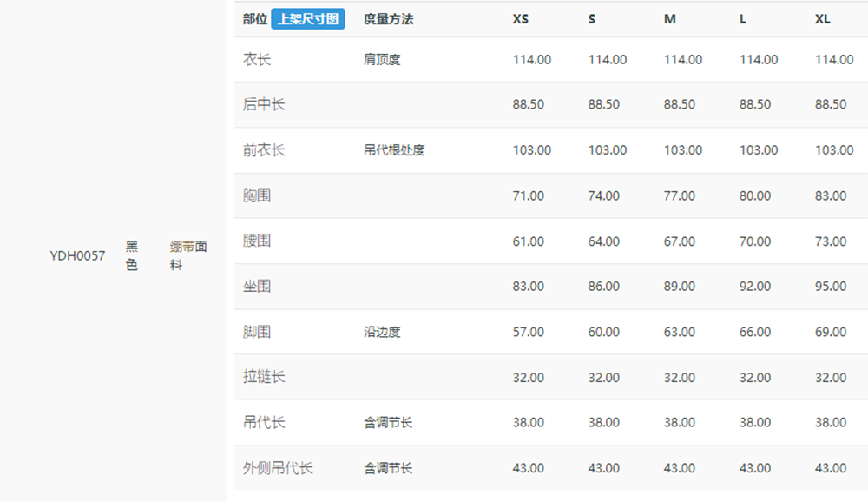Select the 外侧吊代长 row label
The height and width of the screenshot is (502, 868).
pyautogui.click(x=278, y=468)
